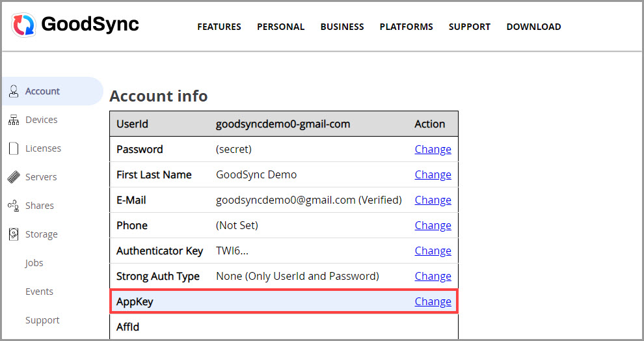Viewport: 644px width, 341px height.
Task: Select the 'goodsyncdemo0@gmail.com (Verified)' value
Action: (x=309, y=200)
